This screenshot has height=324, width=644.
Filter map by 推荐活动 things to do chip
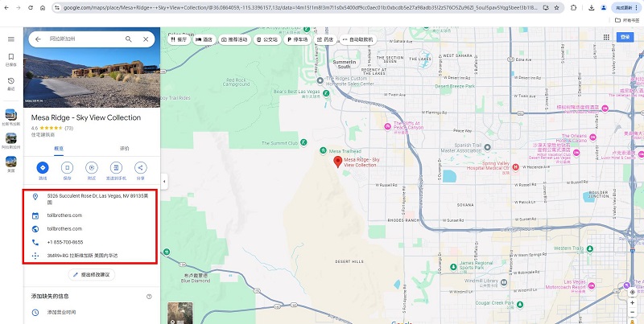click(x=234, y=39)
